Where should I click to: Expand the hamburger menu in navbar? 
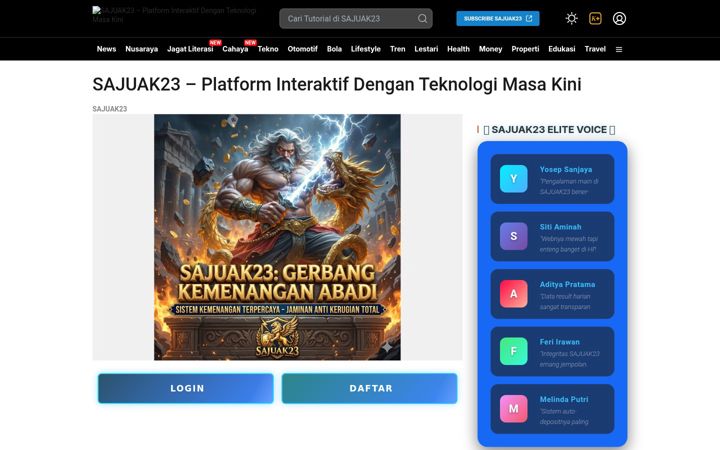[619, 49]
